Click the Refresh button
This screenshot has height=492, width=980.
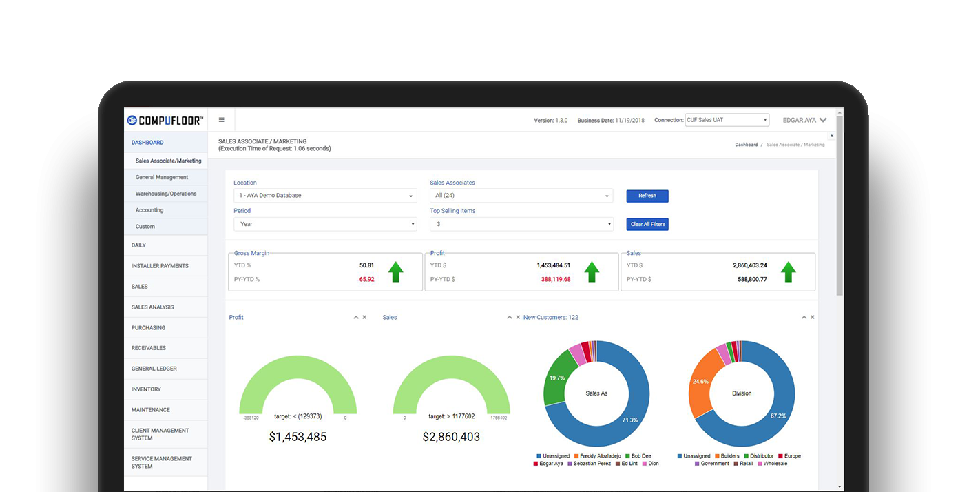[x=647, y=196]
